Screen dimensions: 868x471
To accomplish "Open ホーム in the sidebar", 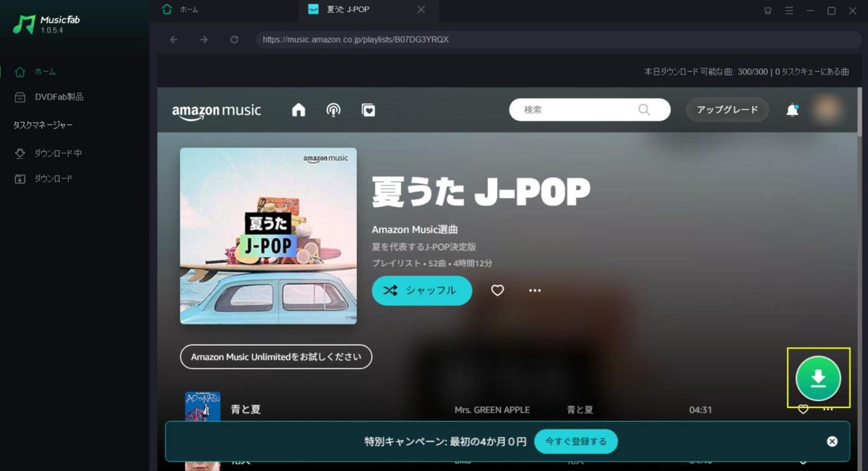I will coord(45,72).
